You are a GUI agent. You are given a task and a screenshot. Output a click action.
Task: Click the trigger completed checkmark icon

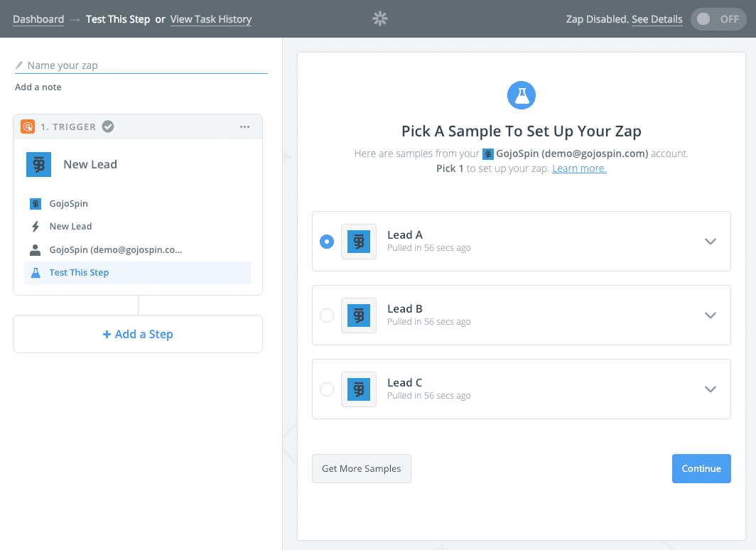tap(108, 126)
